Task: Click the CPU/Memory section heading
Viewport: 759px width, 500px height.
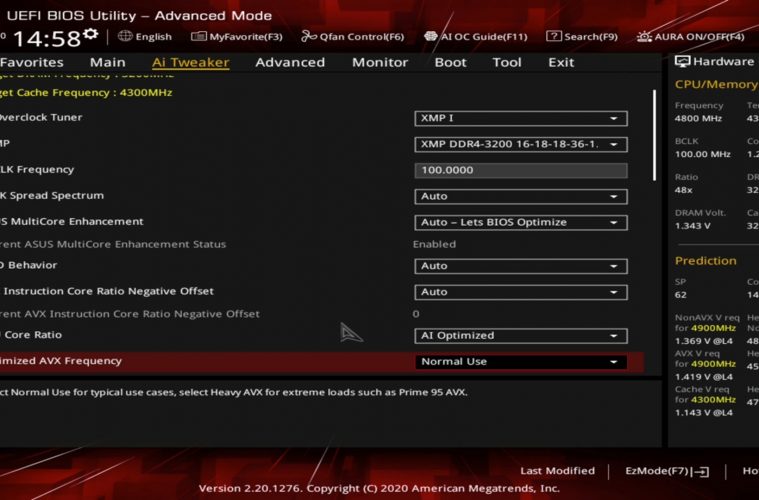Action: pyautogui.click(x=716, y=85)
